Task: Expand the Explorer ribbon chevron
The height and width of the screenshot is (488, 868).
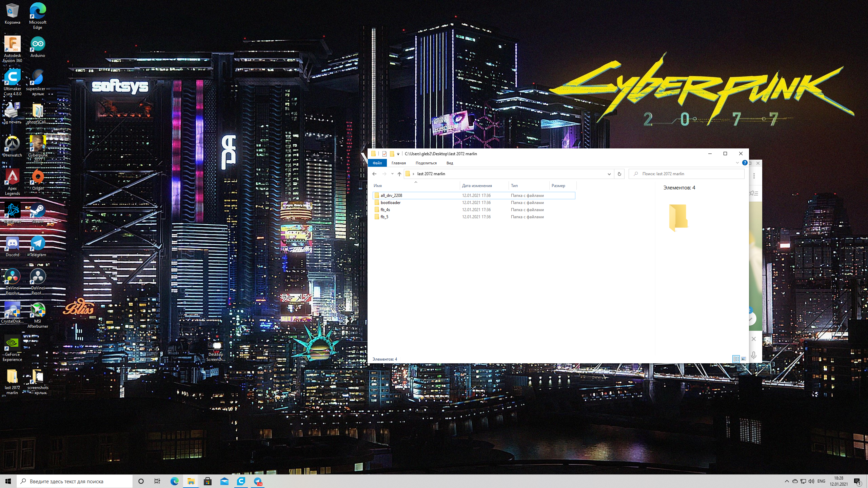Action: click(x=737, y=163)
